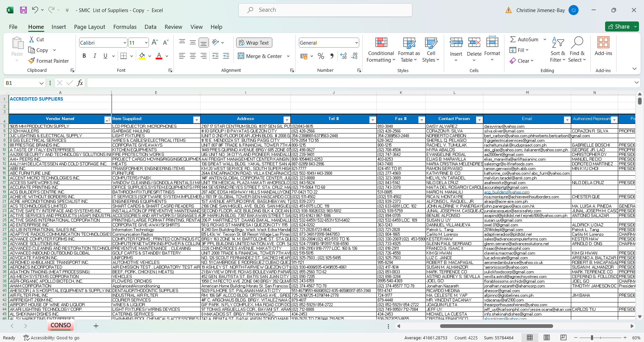Click the Share button
The width and height of the screenshot is (644, 342).
(x=619, y=26)
